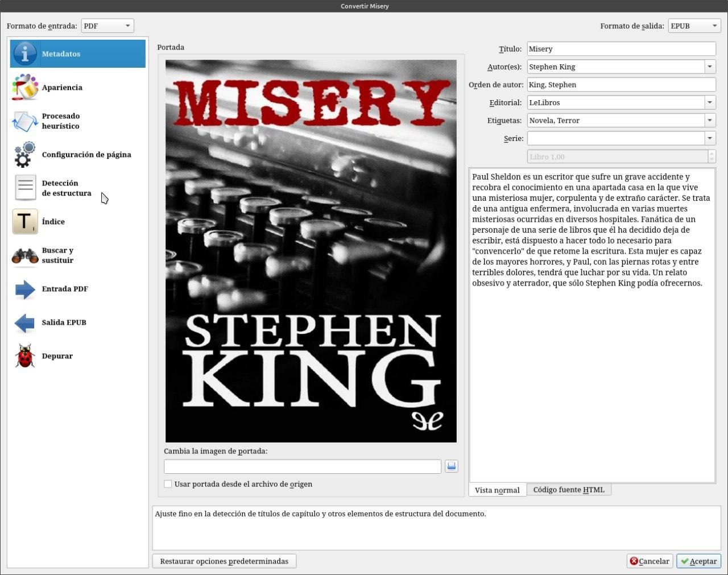Click the Buscar y sustituir binoculars icon
728x575 pixels.
pos(24,255)
